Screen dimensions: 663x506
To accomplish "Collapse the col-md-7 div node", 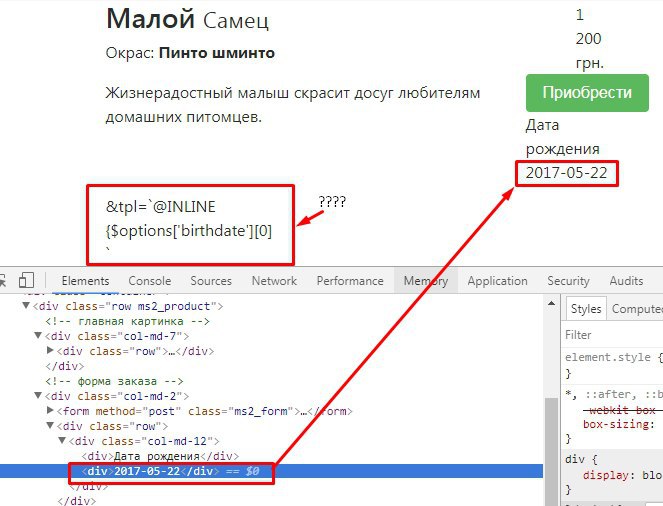I will (38, 336).
